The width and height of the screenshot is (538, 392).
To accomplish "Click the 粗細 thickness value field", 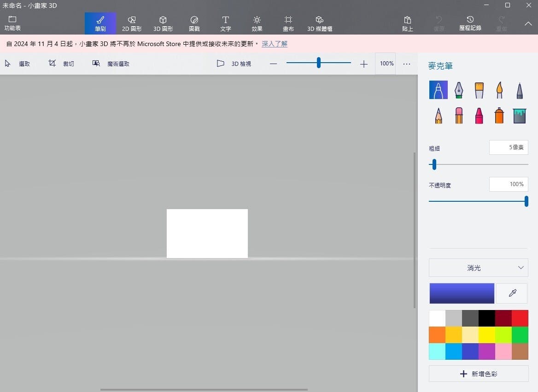I will pyautogui.click(x=509, y=147).
